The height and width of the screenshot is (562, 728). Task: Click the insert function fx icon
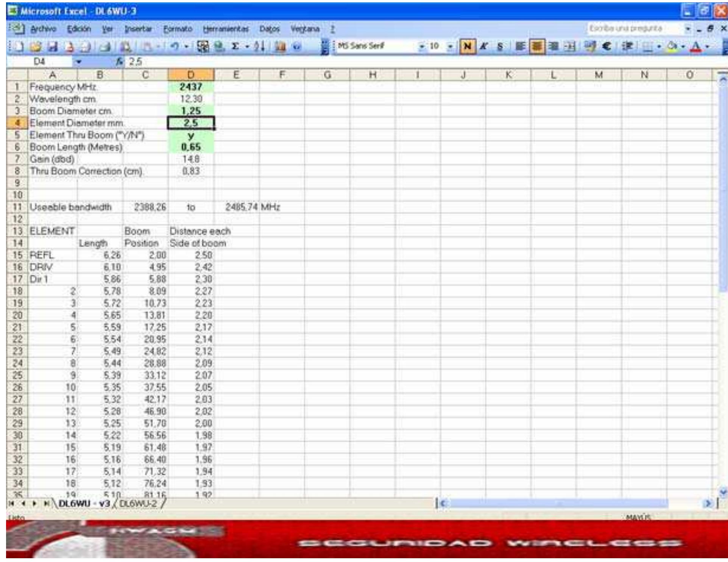point(120,62)
